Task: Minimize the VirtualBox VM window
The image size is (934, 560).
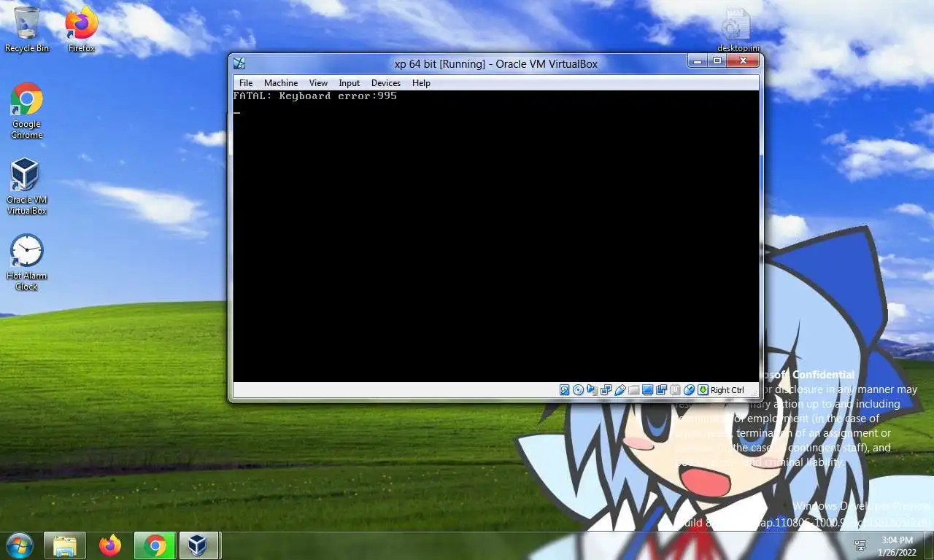Action: pos(698,61)
